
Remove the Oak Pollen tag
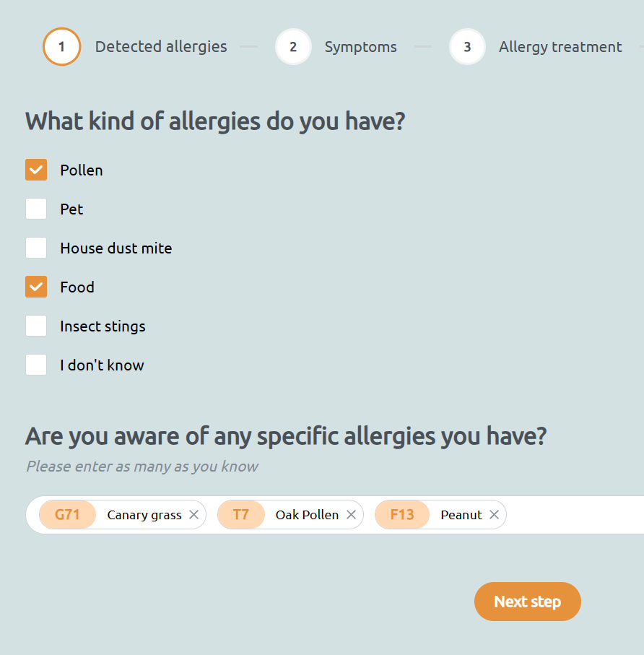[351, 515]
